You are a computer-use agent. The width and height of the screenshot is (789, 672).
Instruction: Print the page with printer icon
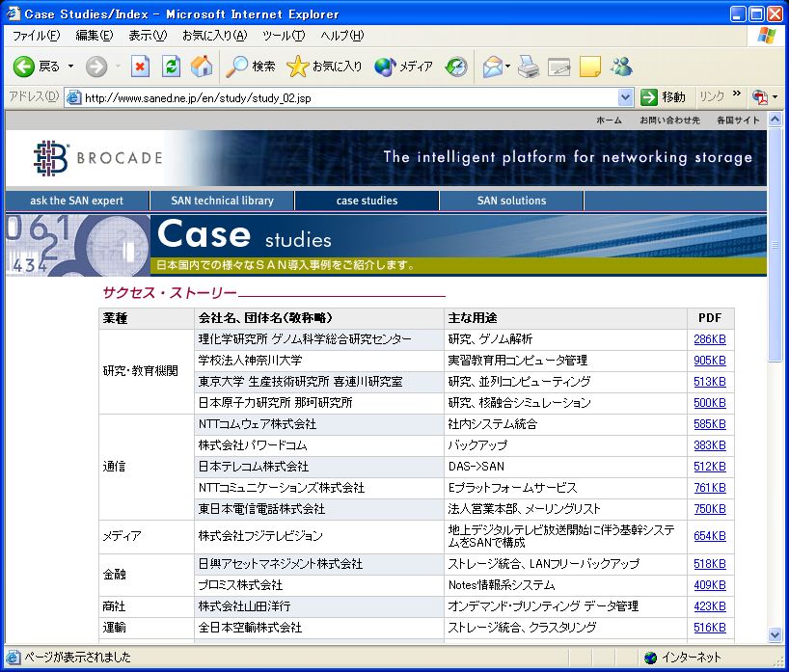(529, 67)
